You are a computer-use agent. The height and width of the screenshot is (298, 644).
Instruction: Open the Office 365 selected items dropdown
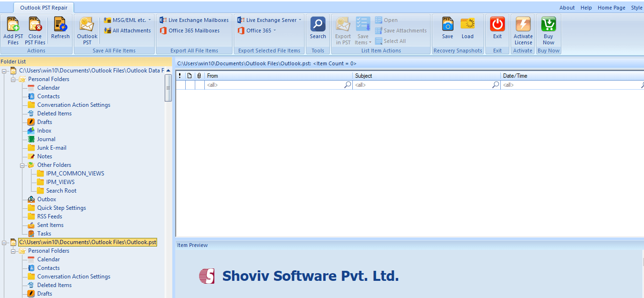(x=257, y=31)
